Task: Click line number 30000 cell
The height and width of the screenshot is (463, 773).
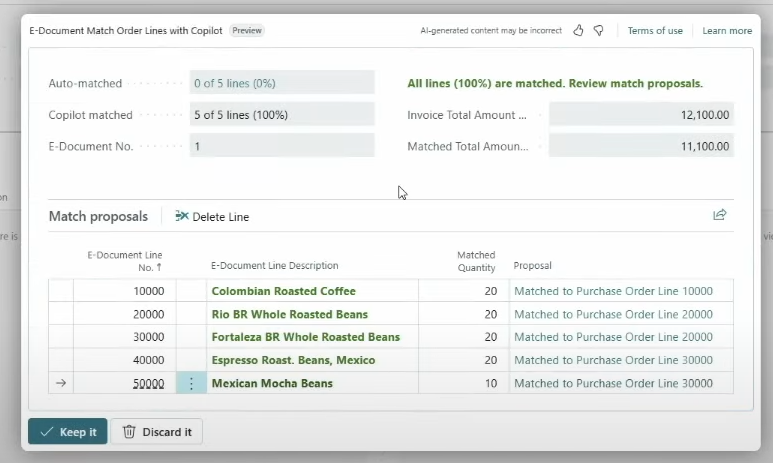Action: pos(125,337)
